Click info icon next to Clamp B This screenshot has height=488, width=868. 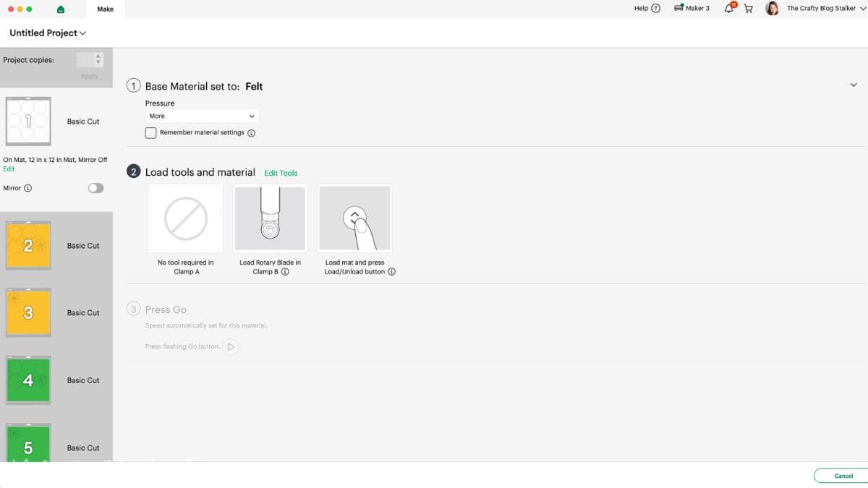pyautogui.click(x=285, y=272)
